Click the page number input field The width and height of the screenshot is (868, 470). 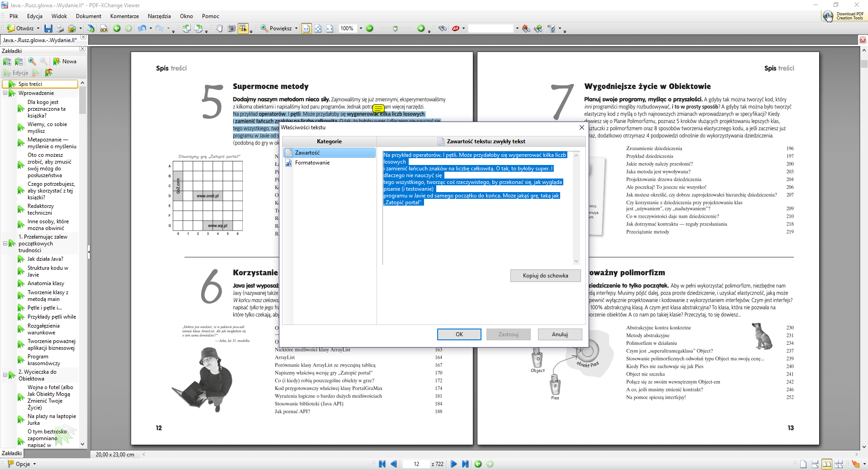pos(416,464)
